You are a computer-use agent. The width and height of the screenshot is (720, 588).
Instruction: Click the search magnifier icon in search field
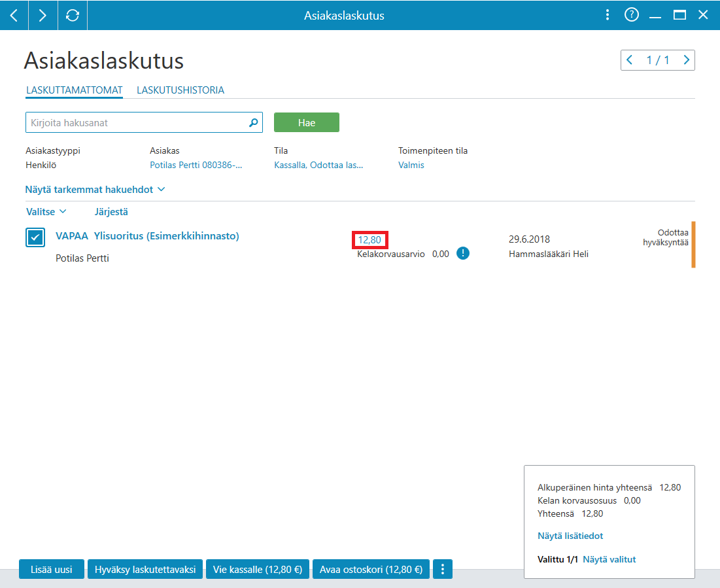[x=254, y=123]
